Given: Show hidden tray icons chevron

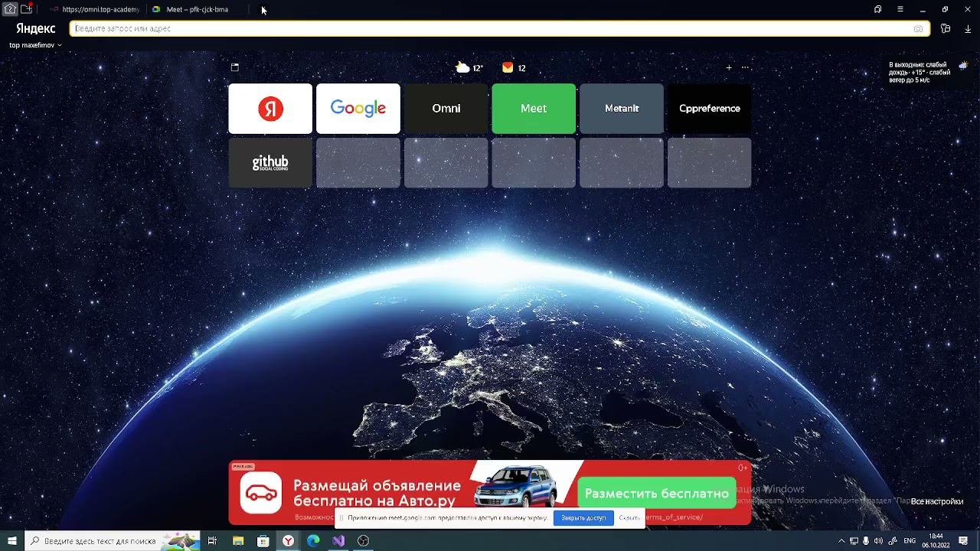Looking at the screenshot, I should coord(841,541).
